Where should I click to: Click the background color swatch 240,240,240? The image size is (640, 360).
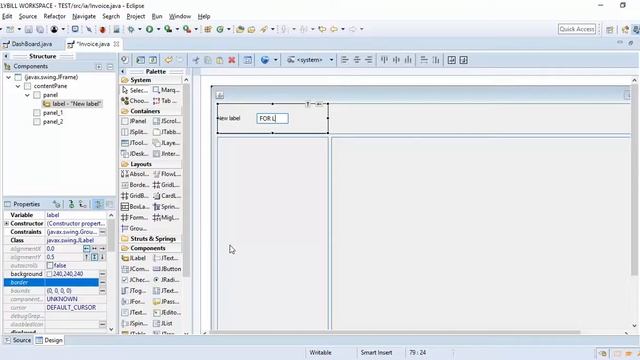[x=49, y=274]
